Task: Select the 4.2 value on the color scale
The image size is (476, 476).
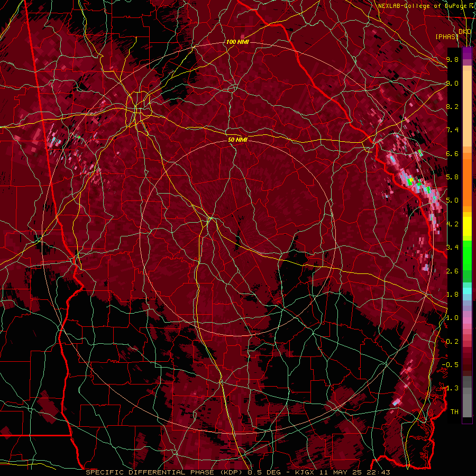Action: [x=452, y=224]
